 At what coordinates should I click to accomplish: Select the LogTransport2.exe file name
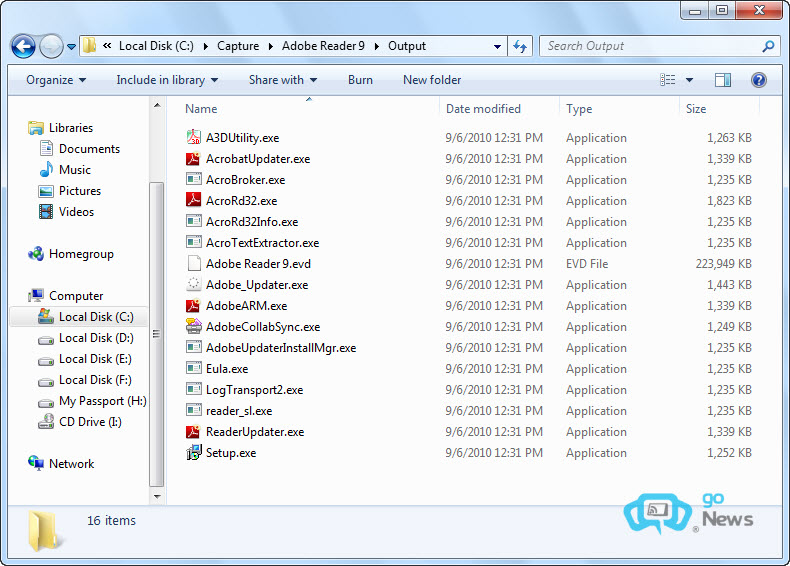click(x=254, y=390)
